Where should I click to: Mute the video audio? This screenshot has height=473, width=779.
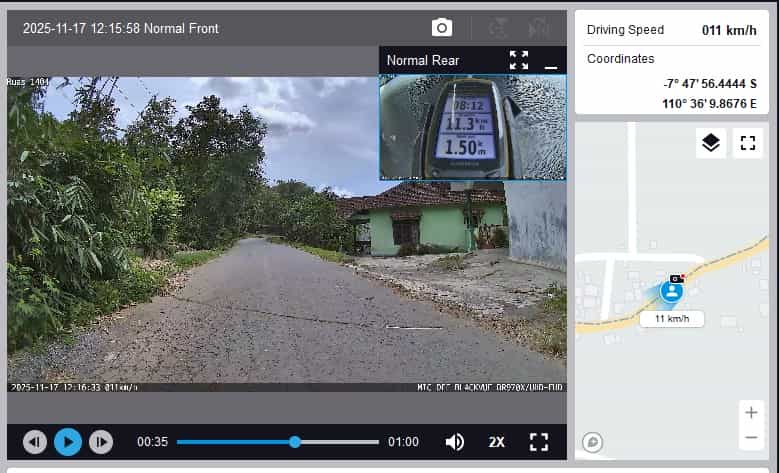click(x=454, y=441)
